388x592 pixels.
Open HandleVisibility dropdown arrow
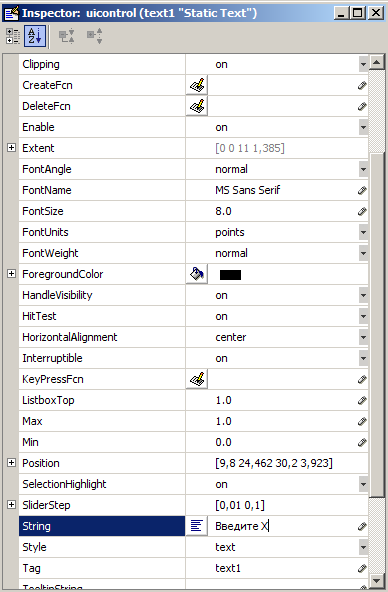pyautogui.click(x=363, y=295)
